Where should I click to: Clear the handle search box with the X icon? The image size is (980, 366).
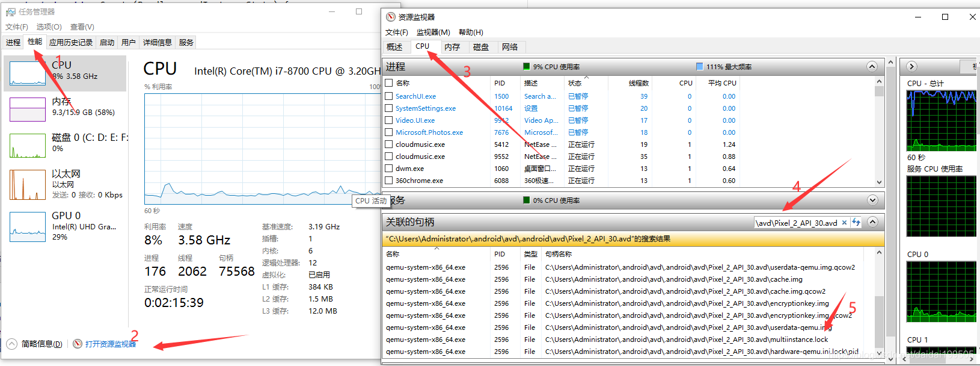pyautogui.click(x=844, y=223)
